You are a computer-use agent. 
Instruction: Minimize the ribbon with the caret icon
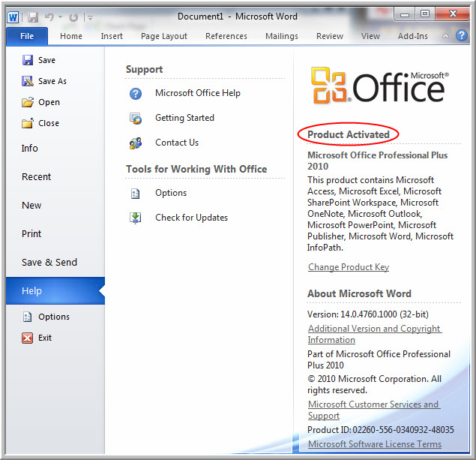[445, 36]
